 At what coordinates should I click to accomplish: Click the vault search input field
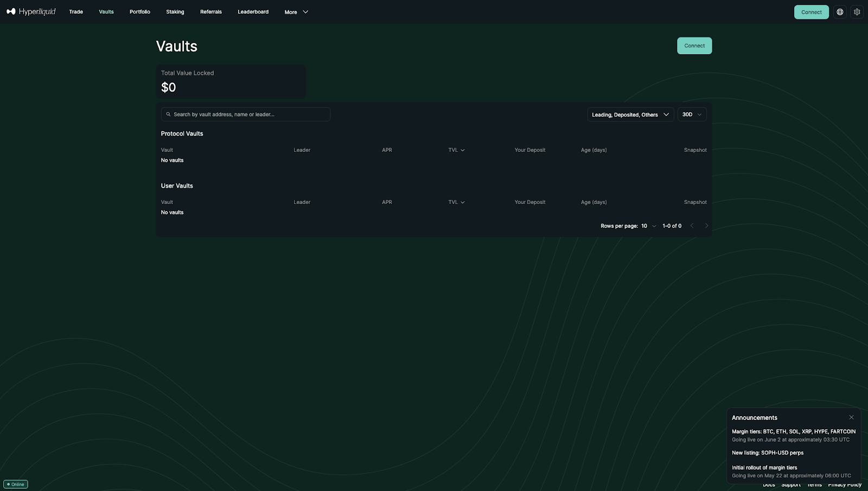click(x=245, y=114)
